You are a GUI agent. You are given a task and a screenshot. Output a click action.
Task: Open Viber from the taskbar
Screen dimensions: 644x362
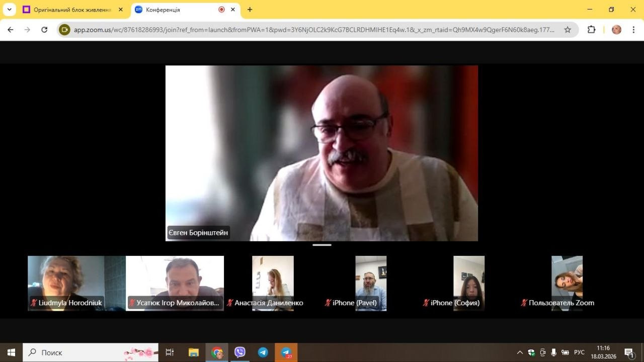(240, 352)
